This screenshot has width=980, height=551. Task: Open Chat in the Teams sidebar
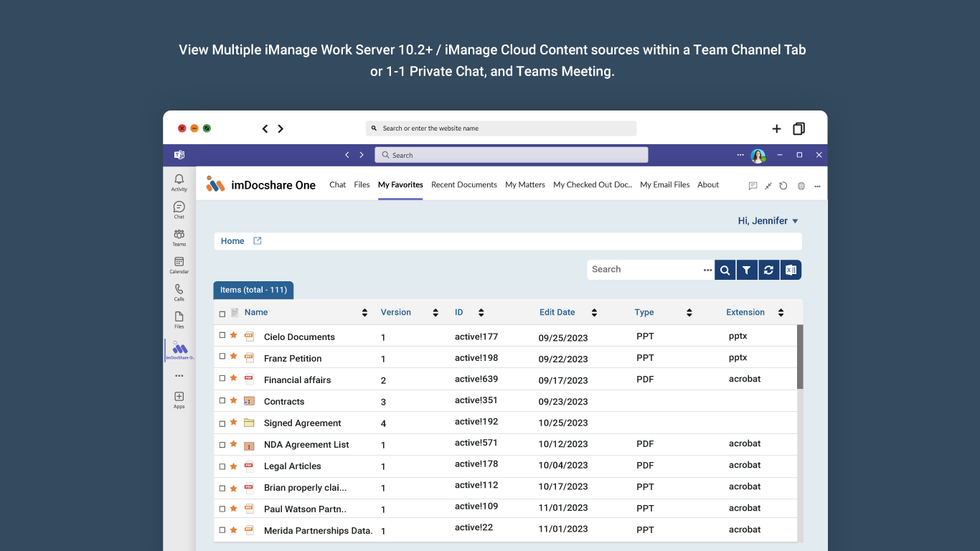pyautogui.click(x=179, y=209)
